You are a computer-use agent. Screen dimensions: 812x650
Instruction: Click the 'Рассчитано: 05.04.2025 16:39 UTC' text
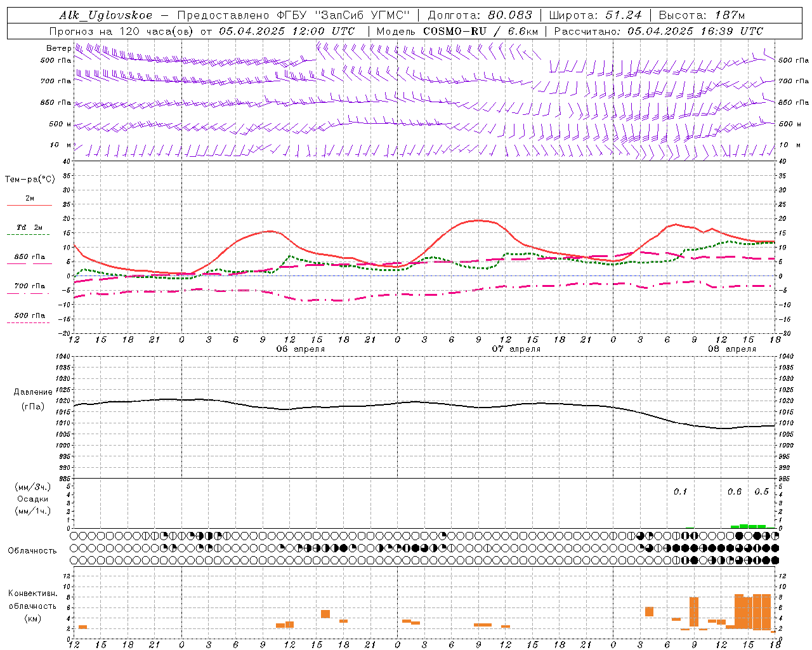(658, 31)
